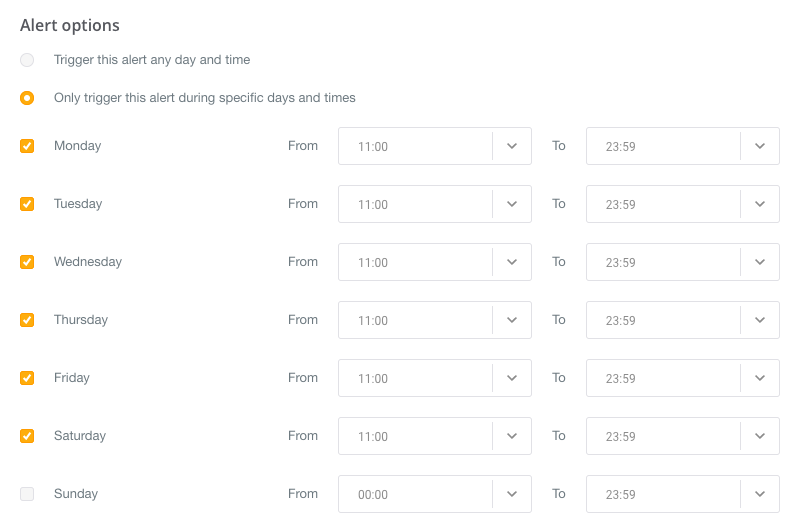811x531 pixels.
Task: Select 'Trigger this alert any day and time'
Action: pyautogui.click(x=27, y=60)
